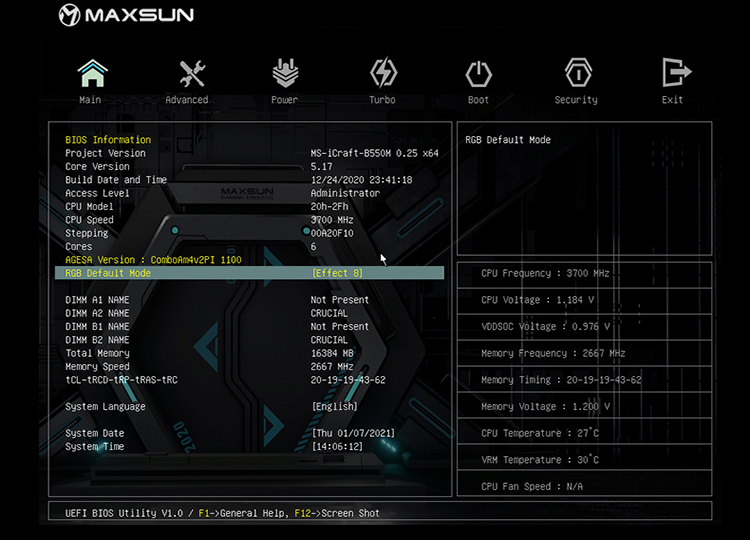Click Build Date and Time label

tap(116, 180)
